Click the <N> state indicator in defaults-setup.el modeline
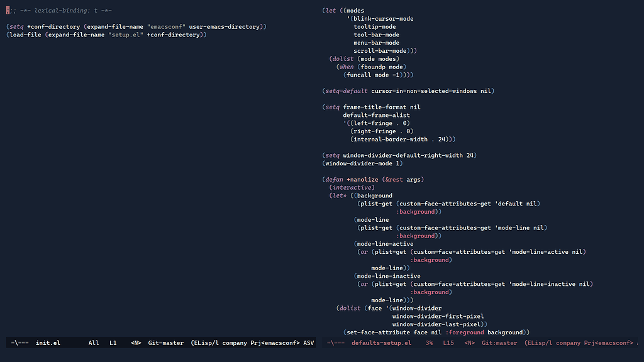The image size is (644, 362). 469,343
